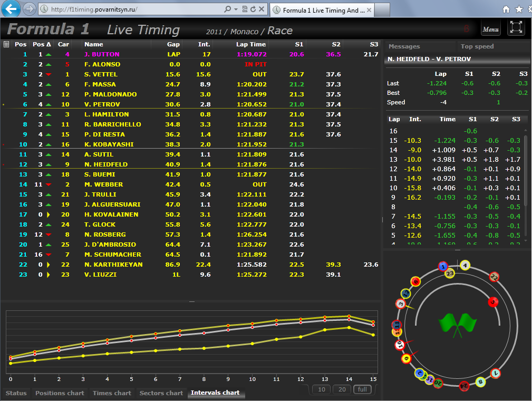The image size is (532, 401).
Task: Click car 6 marker on track map
Action: coord(415,281)
